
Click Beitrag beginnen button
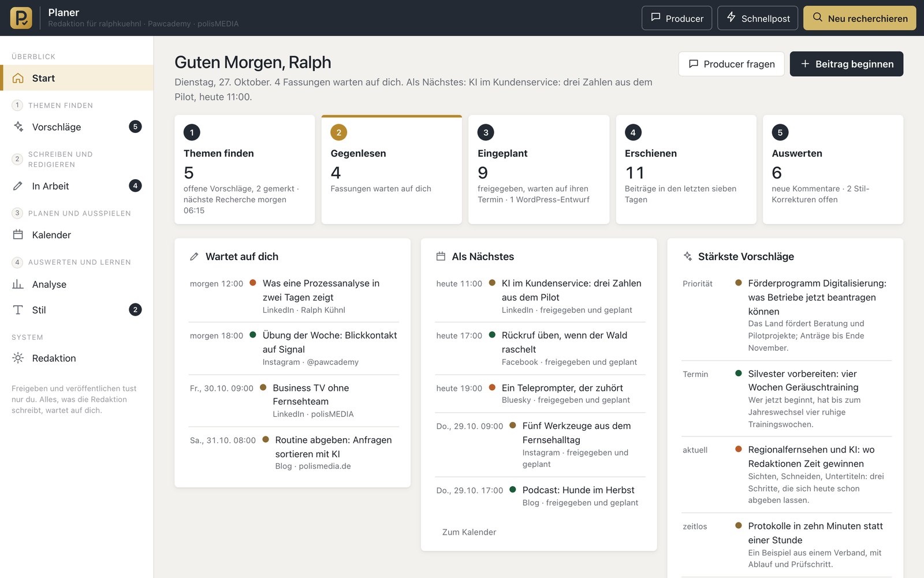(847, 64)
